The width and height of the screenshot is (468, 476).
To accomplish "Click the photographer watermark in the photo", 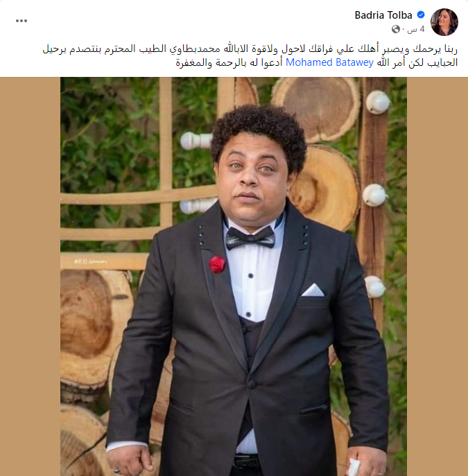I will click(90, 261).
